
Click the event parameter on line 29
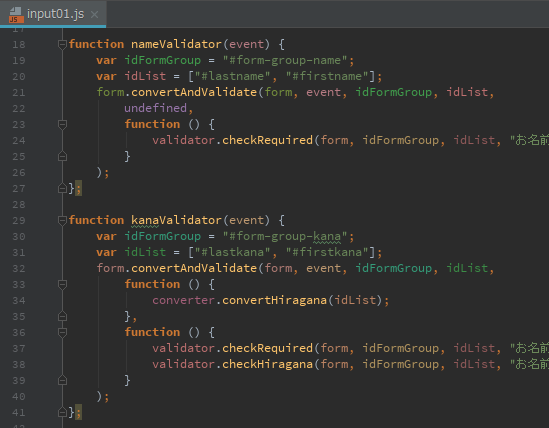pyautogui.click(x=246, y=220)
